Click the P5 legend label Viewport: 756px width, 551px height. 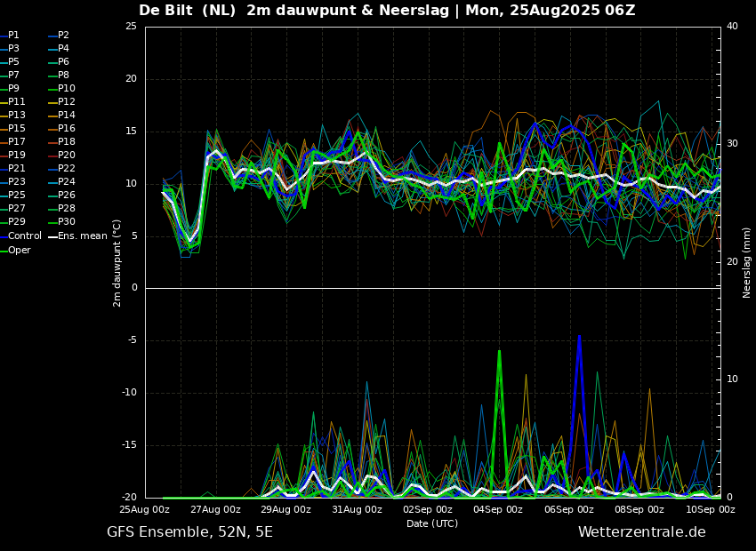[x=13, y=61]
